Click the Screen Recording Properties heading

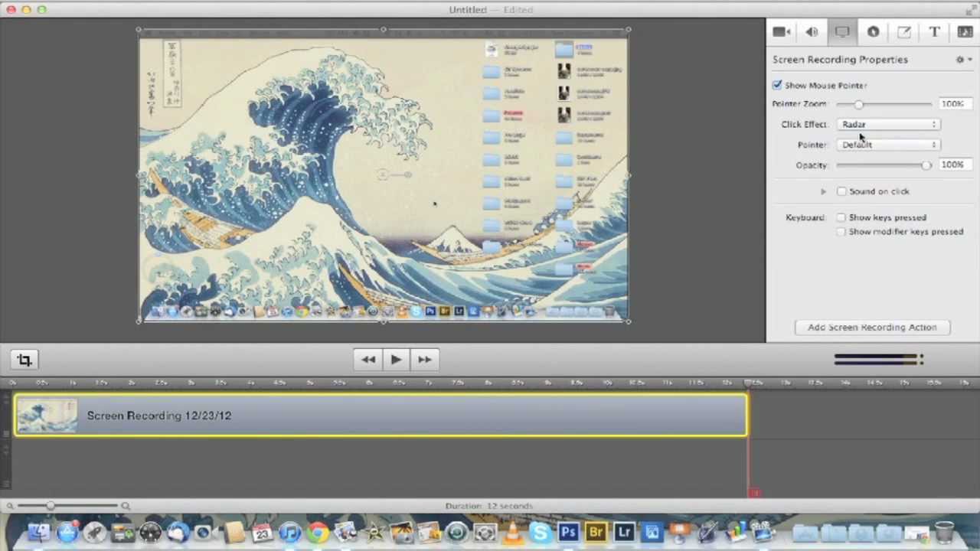coord(840,60)
